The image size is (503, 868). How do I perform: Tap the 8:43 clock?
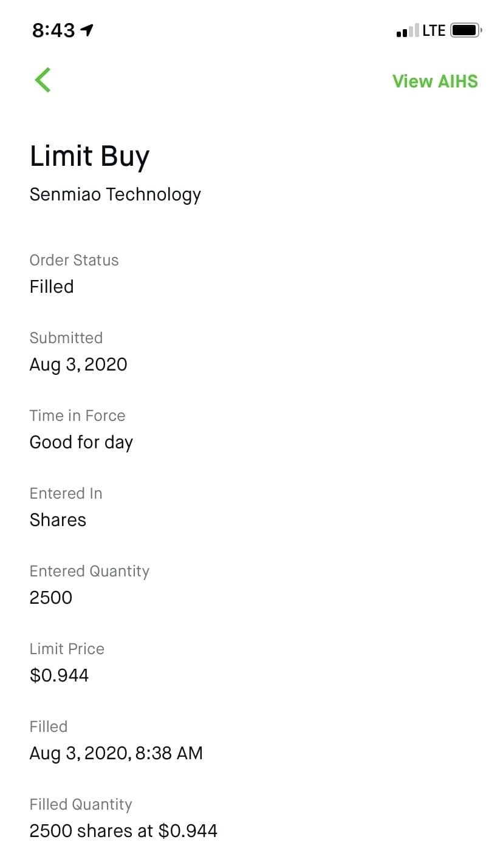tap(53, 30)
